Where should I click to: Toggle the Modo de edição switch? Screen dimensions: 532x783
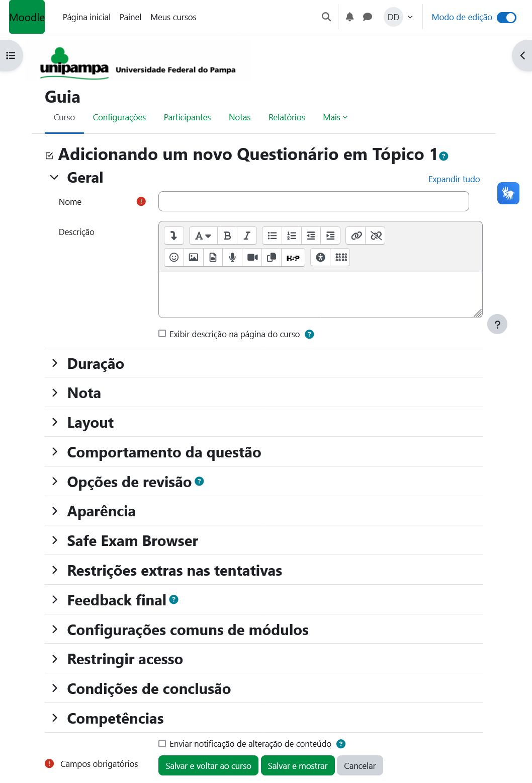[506, 18]
